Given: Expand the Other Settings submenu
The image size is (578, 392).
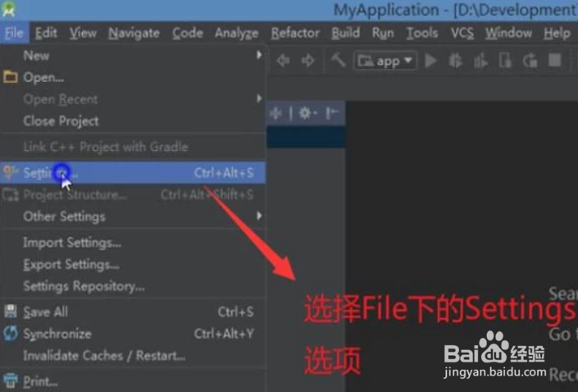Looking at the screenshot, I should 133,217.
